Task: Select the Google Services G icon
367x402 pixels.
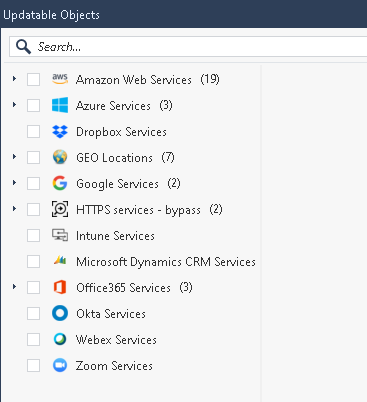Action: click(x=60, y=183)
